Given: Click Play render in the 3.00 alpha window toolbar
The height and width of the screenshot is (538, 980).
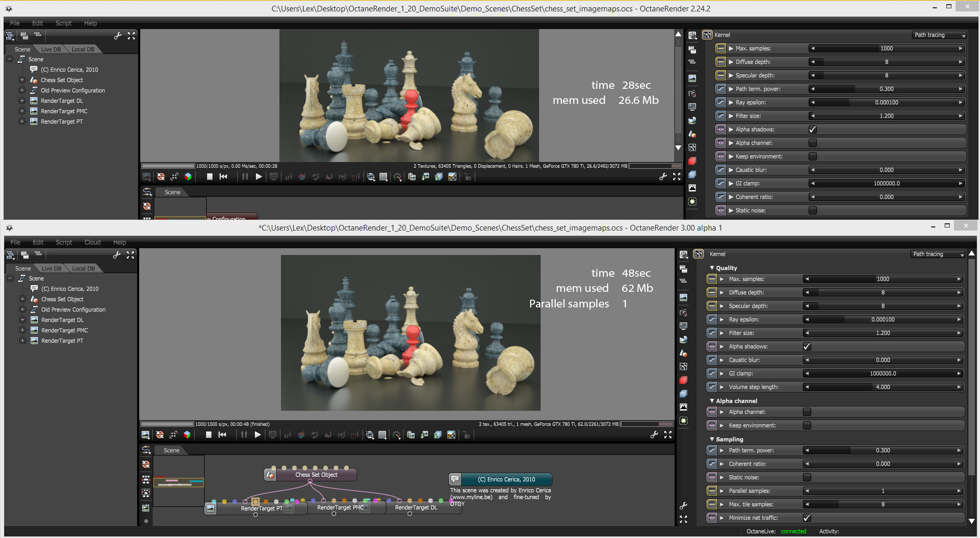Looking at the screenshot, I should [x=258, y=435].
